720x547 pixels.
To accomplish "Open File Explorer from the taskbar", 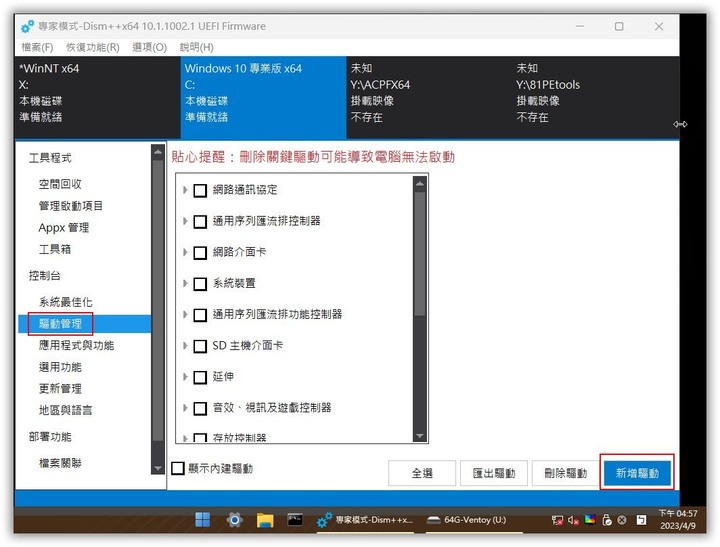I will click(265, 520).
